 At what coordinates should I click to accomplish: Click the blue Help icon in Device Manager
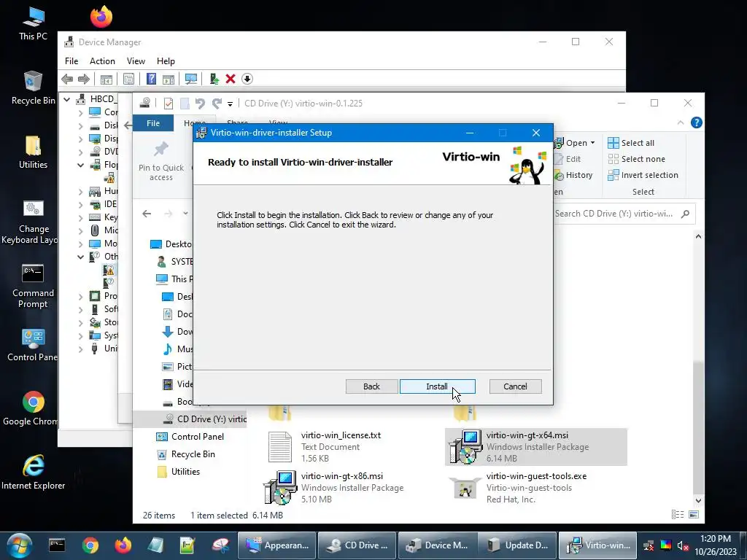point(151,79)
